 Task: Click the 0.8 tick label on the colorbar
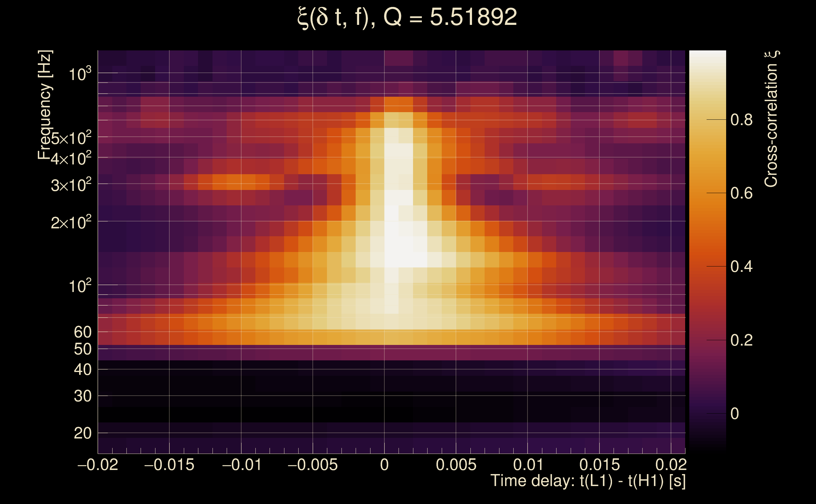pyautogui.click(x=741, y=120)
